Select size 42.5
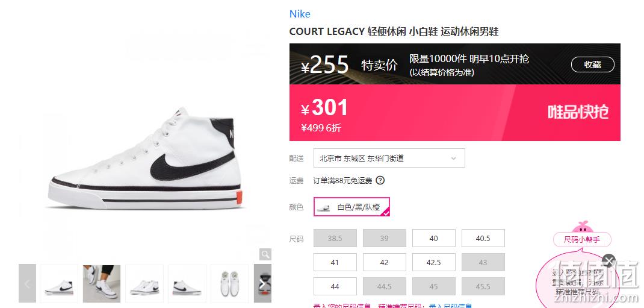The width and height of the screenshot is (644, 308). pyautogui.click(x=434, y=262)
